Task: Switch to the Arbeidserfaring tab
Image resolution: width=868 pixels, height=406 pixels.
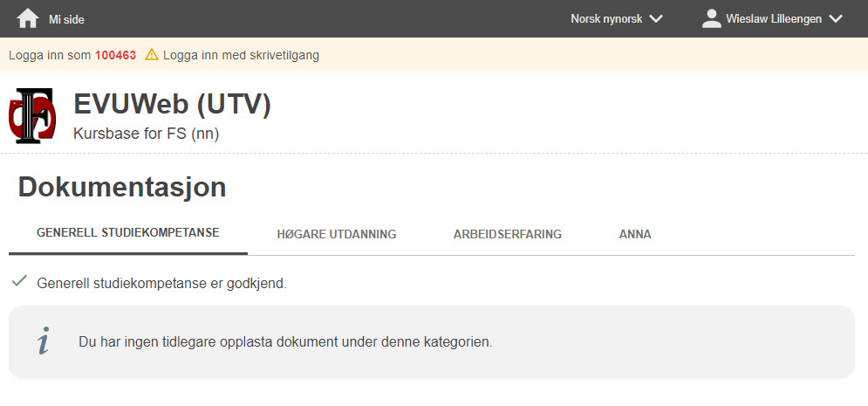Action: point(508,234)
